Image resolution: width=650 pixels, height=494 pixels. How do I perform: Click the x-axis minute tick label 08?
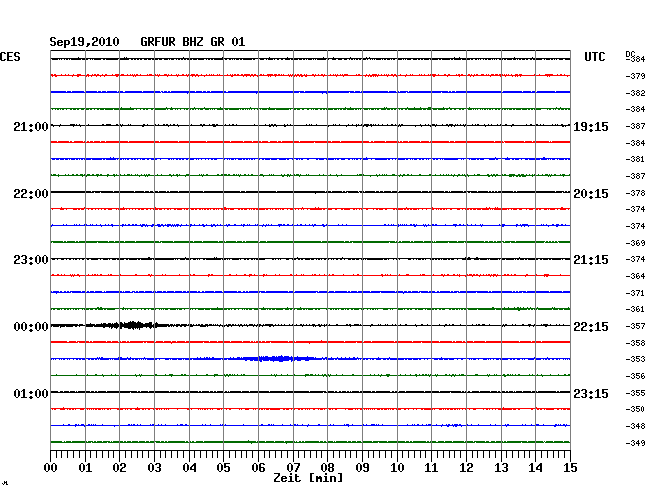click(x=327, y=468)
